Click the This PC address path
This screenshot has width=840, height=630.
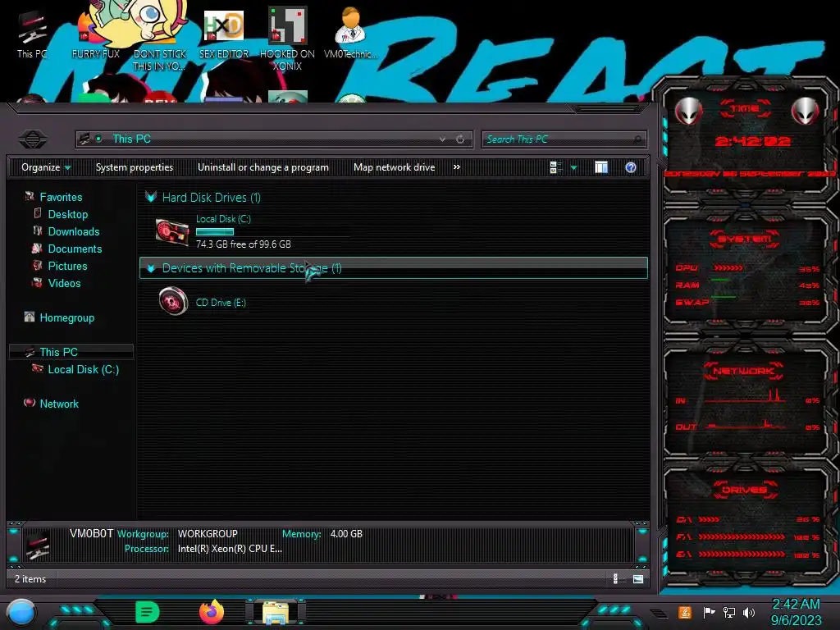tap(131, 139)
